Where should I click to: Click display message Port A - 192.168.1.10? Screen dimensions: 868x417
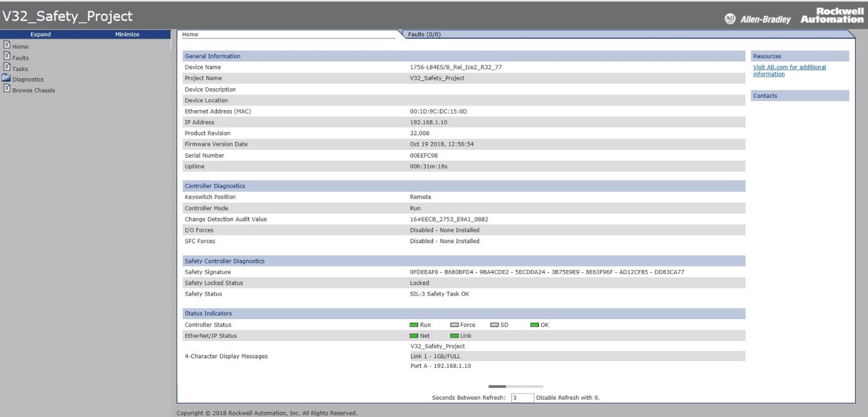pyautogui.click(x=439, y=367)
